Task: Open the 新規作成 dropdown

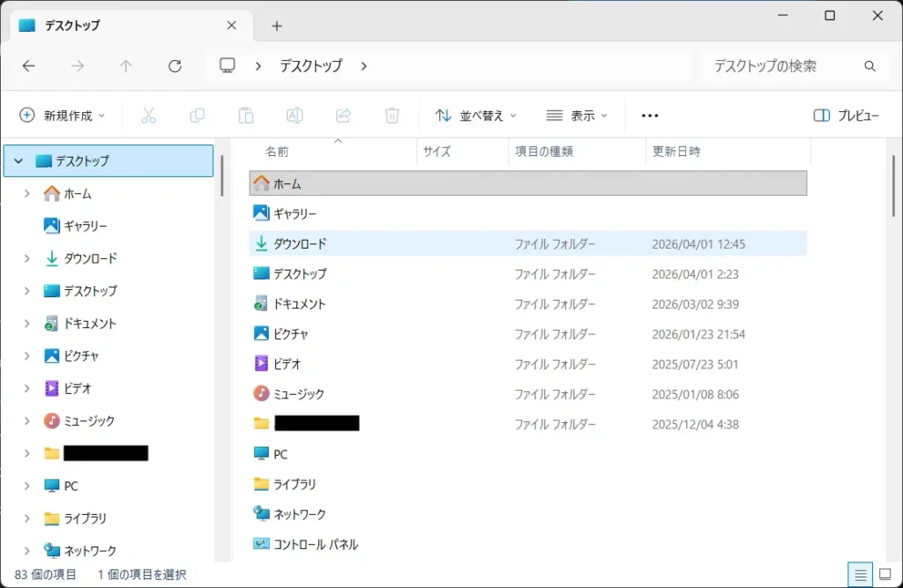Action: tap(62, 115)
